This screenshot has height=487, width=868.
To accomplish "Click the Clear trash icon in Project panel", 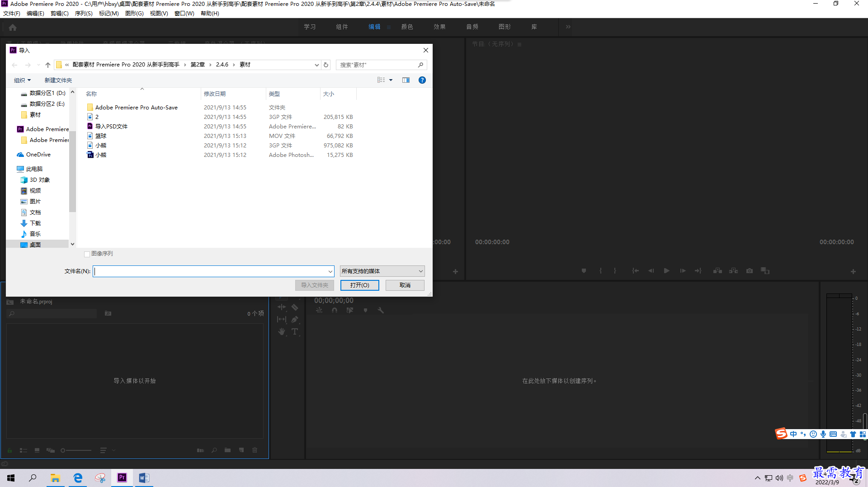I will click(x=255, y=450).
